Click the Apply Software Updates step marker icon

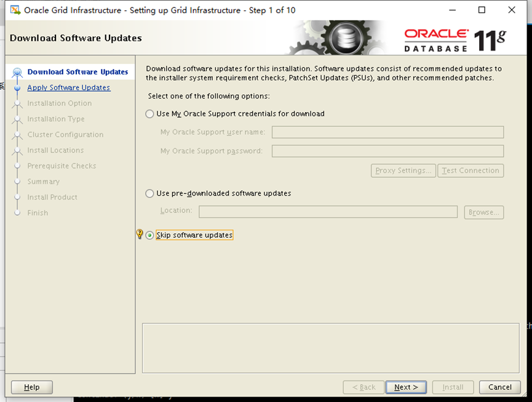click(17, 88)
